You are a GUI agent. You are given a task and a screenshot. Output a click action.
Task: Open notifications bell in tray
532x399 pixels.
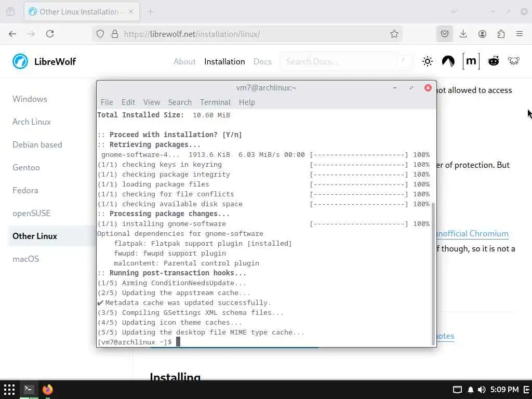click(471, 390)
